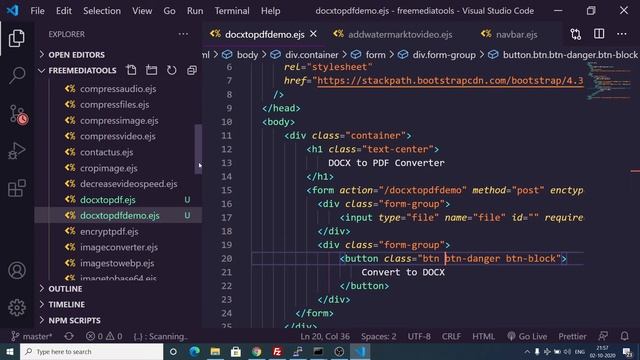Viewport: 640px width, 360px height.
Task: Change end of line sequence CRLF
Action: [451, 336]
